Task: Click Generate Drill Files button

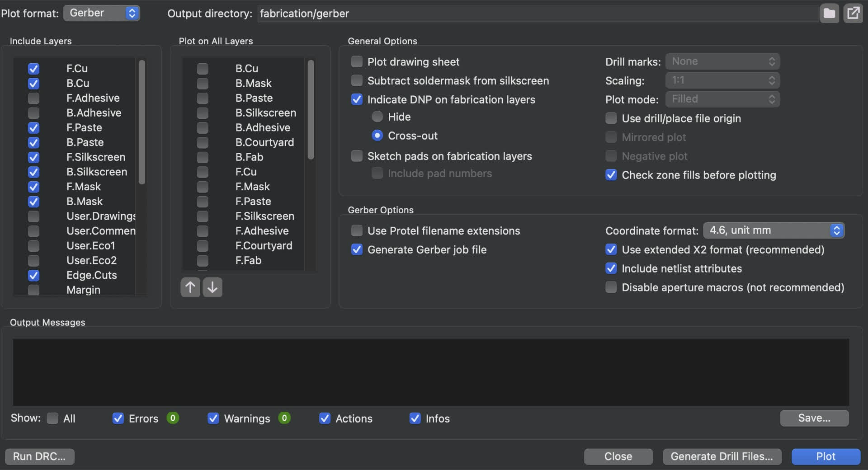Action: 722,456
